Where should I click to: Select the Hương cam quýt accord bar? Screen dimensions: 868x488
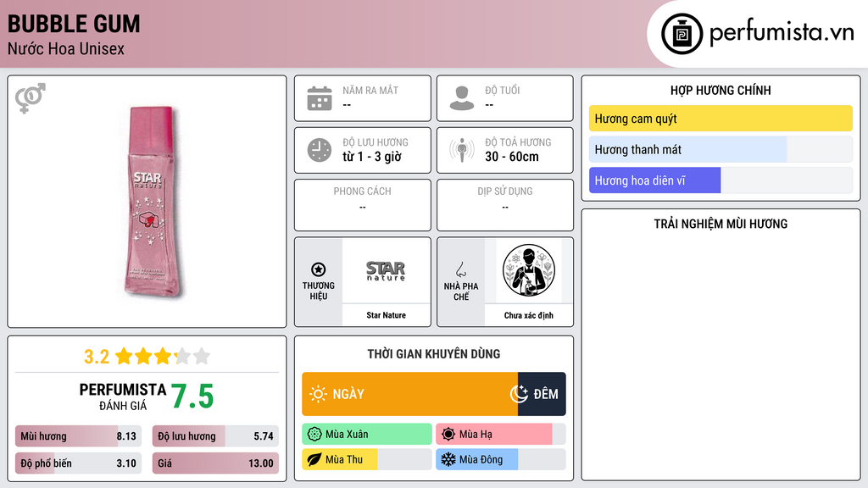[x=721, y=119]
